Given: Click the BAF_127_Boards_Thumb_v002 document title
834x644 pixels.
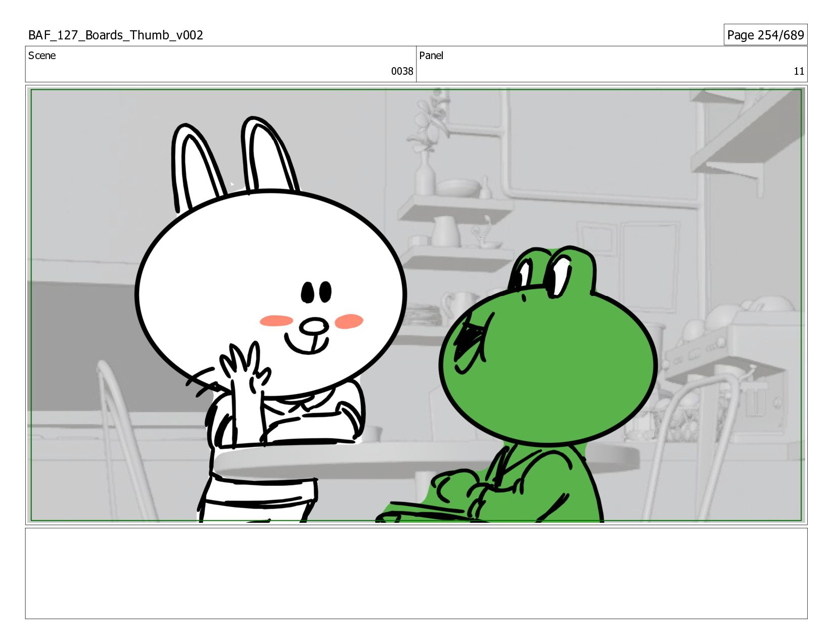Looking at the screenshot, I should point(116,35).
